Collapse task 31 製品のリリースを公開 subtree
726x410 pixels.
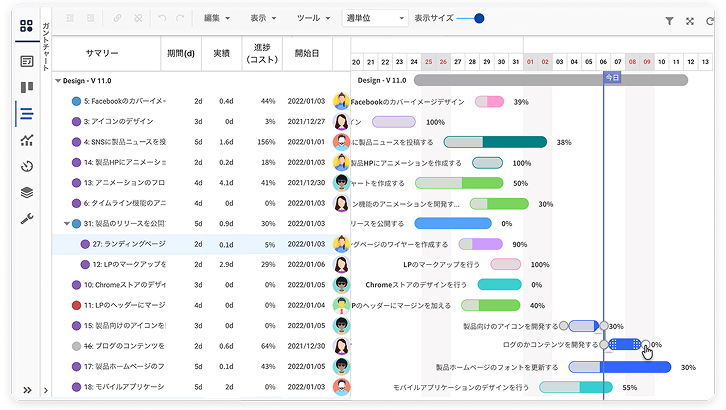click(x=67, y=223)
